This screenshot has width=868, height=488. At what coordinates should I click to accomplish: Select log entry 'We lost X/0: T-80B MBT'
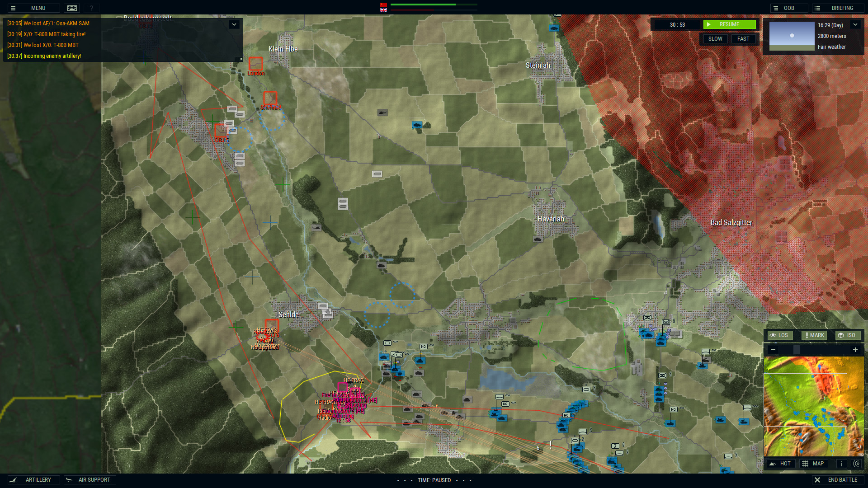[x=43, y=45]
